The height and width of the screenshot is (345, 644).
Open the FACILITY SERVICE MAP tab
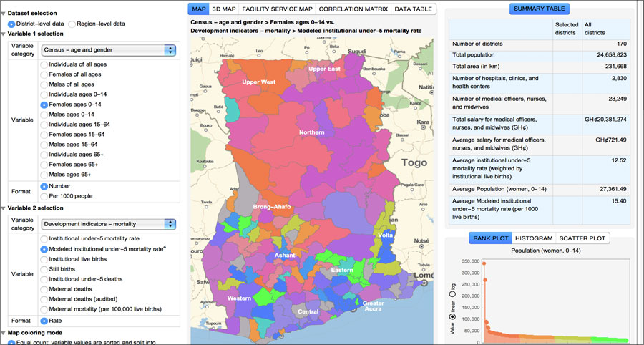[276, 9]
